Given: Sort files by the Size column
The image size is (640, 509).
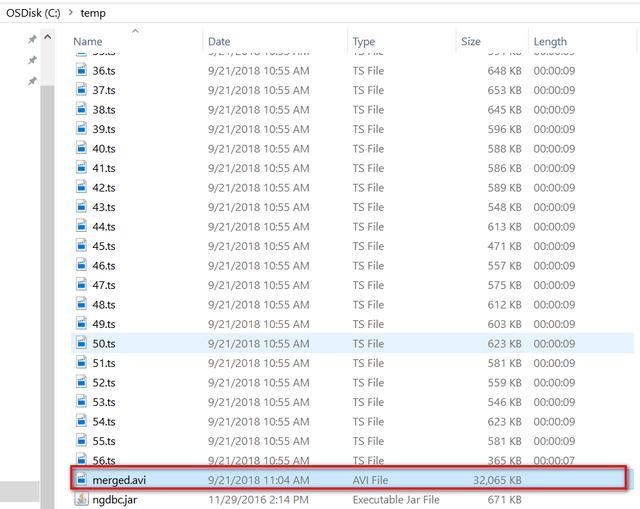Looking at the screenshot, I should click(x=471, y=41).
